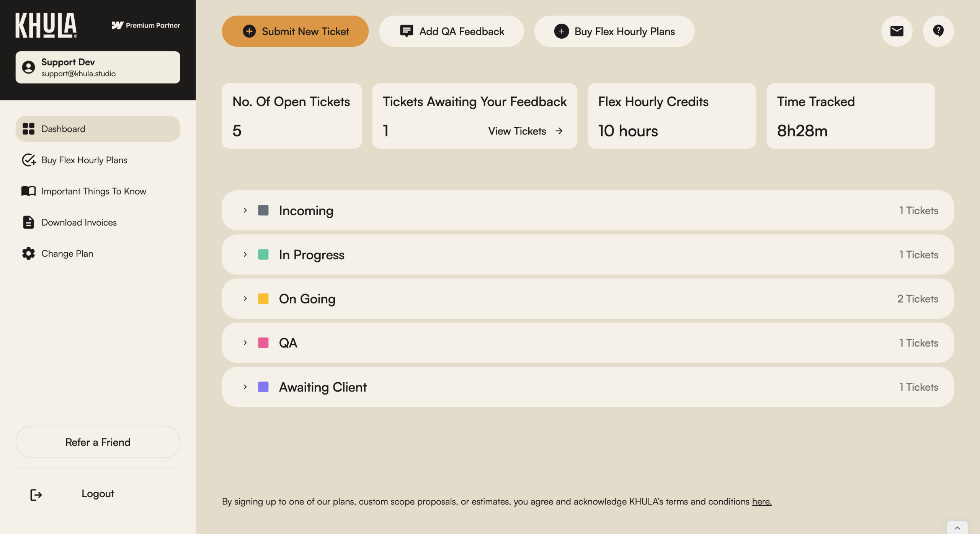Image resolution: width=980 pixels, height=534 pixels.
Task: Open Buy Flex Hourly Plans in sidebar
Action: [84, 160]
